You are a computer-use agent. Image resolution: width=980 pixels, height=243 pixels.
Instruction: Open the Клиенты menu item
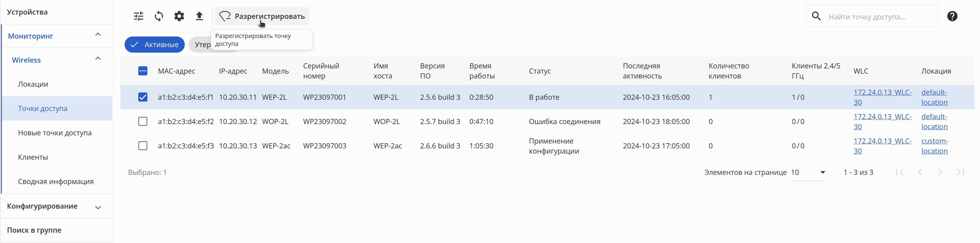(33, 157)
